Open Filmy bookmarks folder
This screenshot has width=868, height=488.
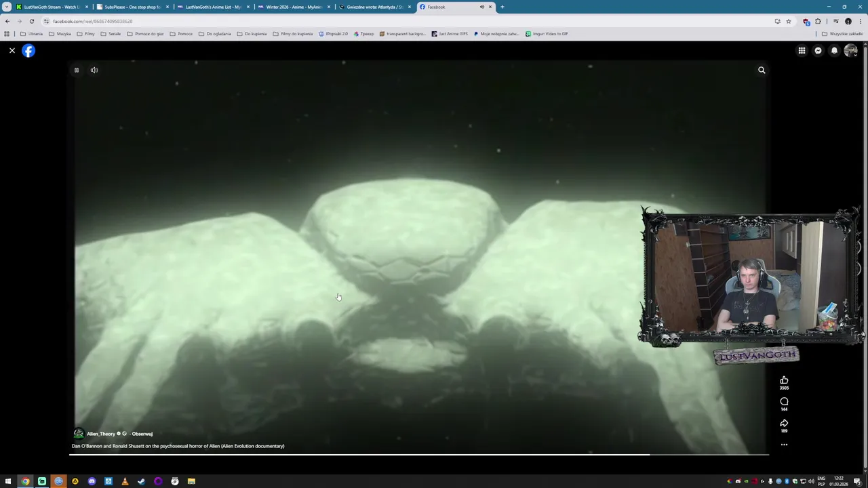pos(85,33)
